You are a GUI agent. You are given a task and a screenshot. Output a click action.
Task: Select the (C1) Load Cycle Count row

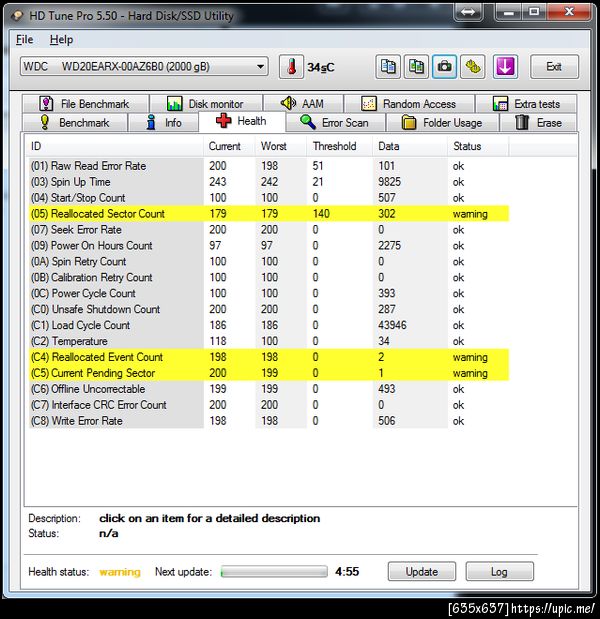[x=269, y=325]
